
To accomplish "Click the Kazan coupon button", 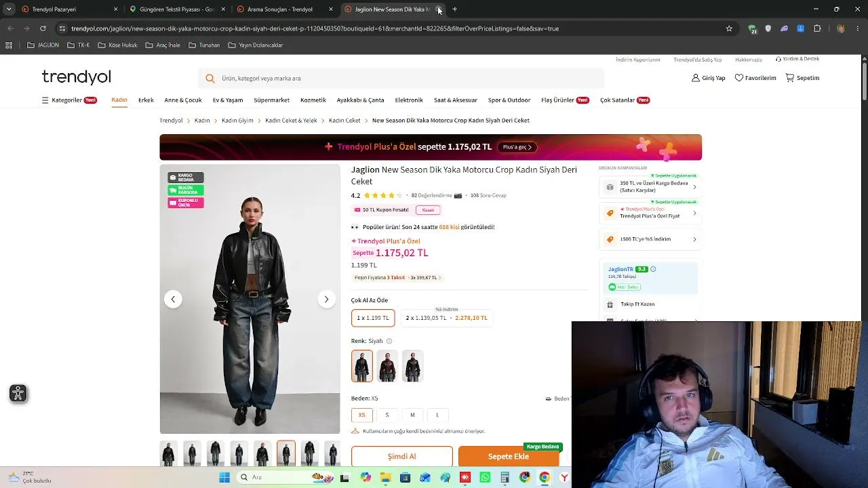I will pyautogui.click(x=428, y=210).
